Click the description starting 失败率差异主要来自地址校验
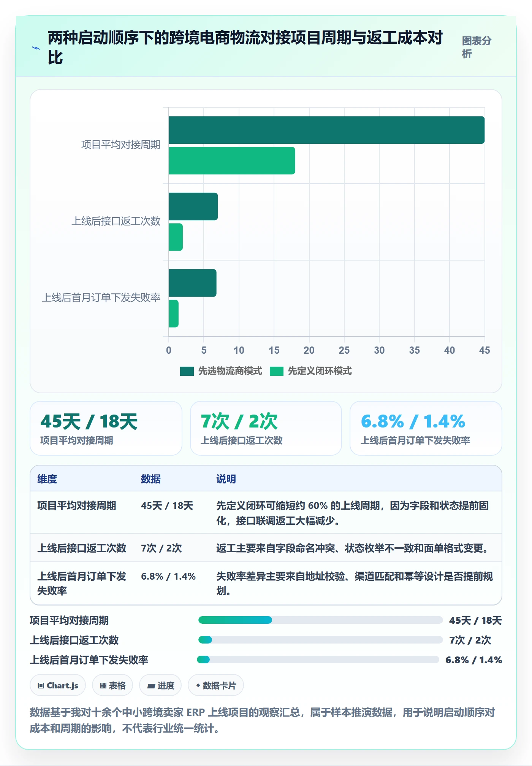This screenshot has width=532, height=766. (355, 583)
